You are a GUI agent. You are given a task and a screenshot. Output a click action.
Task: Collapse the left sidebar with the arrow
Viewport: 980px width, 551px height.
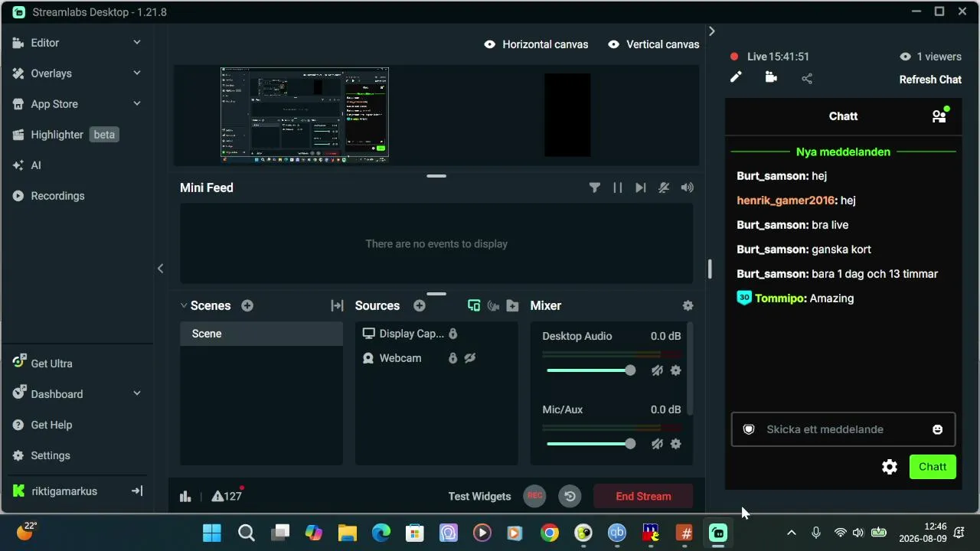coord(160,268)
